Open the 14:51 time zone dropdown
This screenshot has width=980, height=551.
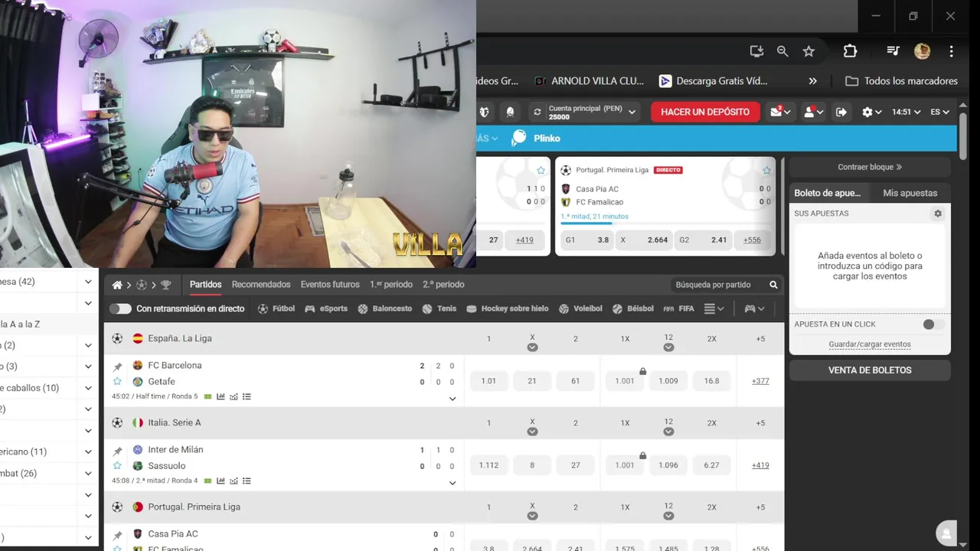click(907, 112)
